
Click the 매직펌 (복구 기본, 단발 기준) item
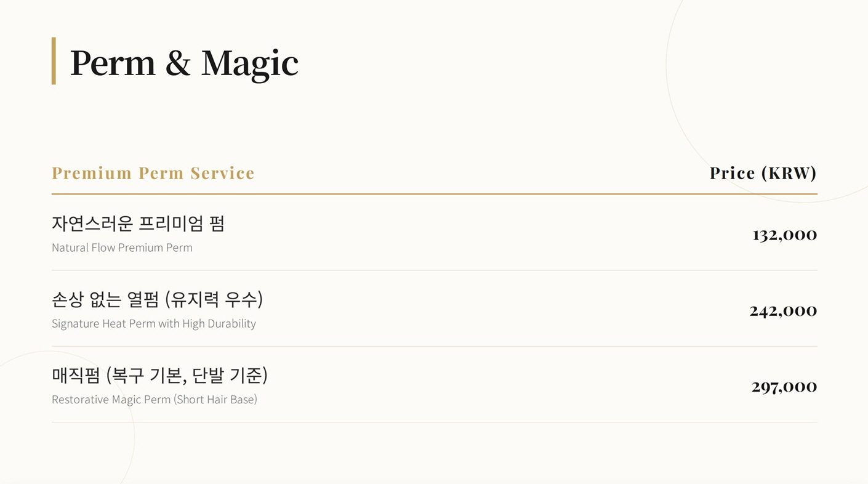point(159,375)
